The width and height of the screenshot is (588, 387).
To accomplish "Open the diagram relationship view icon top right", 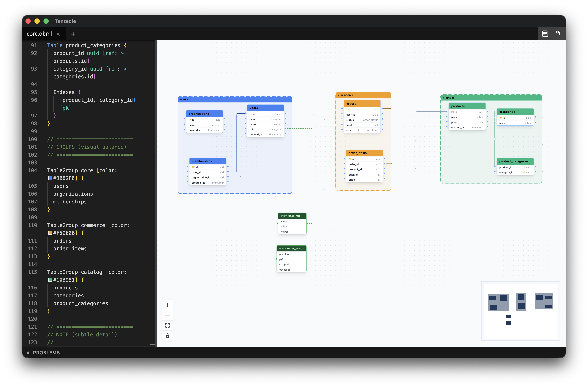I will pos(559,34).
